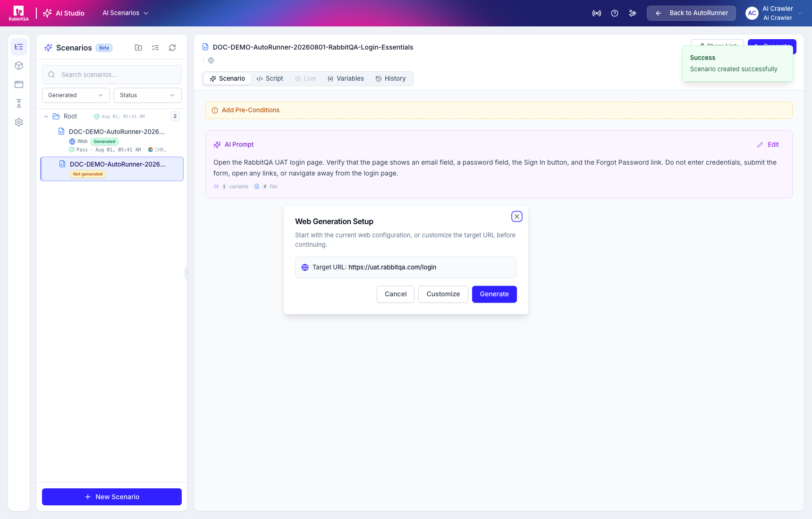Open the expand-vertical sidebar icon

tap(19, 103)
